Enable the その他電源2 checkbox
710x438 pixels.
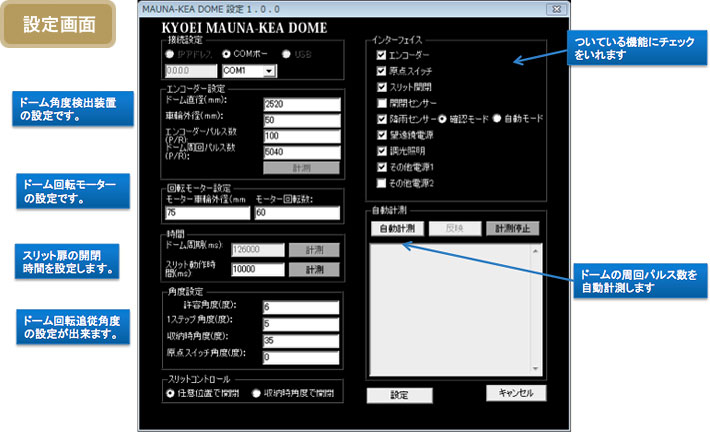pyautogui.click(x=382, y=183)
